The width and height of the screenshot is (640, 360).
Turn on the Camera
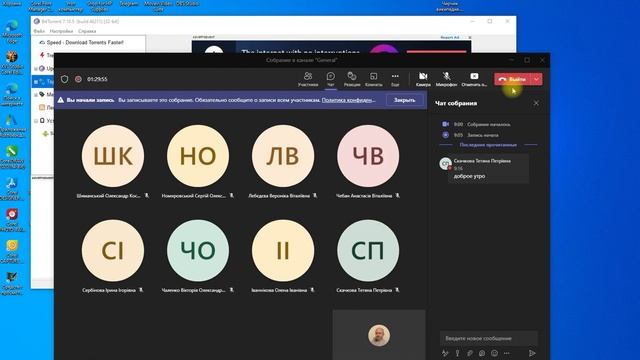coord(423,79)
